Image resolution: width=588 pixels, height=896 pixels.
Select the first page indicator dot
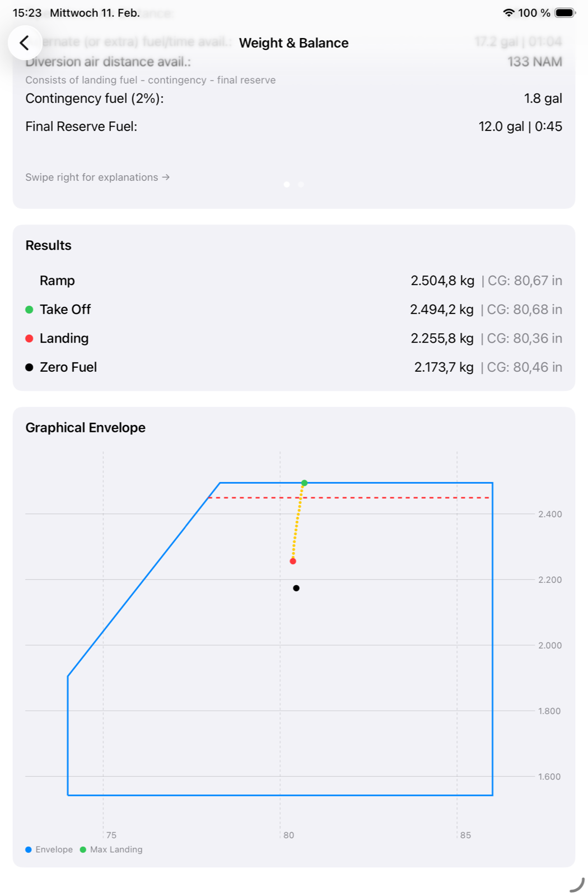(x=287, y=183)
